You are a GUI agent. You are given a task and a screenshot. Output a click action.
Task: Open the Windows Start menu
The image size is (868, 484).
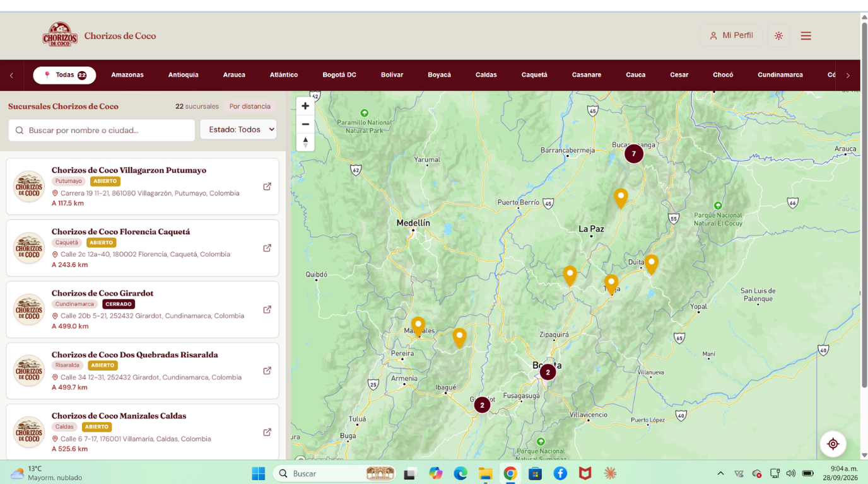(258, 473)
